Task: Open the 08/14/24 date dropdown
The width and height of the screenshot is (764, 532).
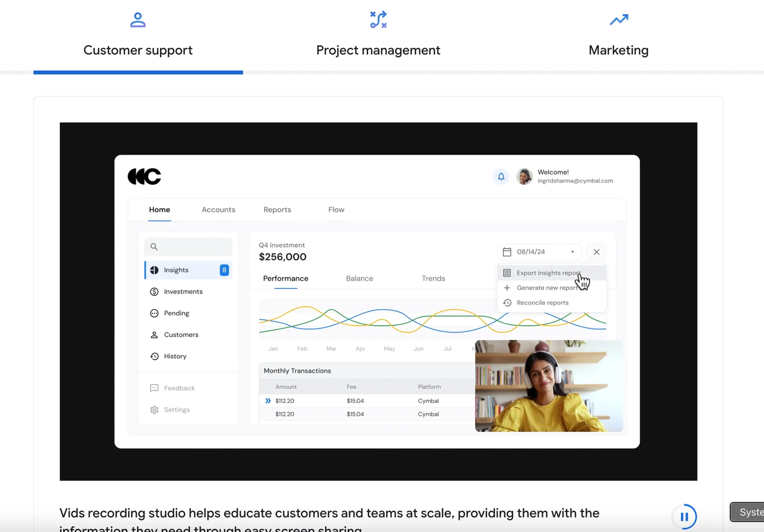Action: (540, 252)
